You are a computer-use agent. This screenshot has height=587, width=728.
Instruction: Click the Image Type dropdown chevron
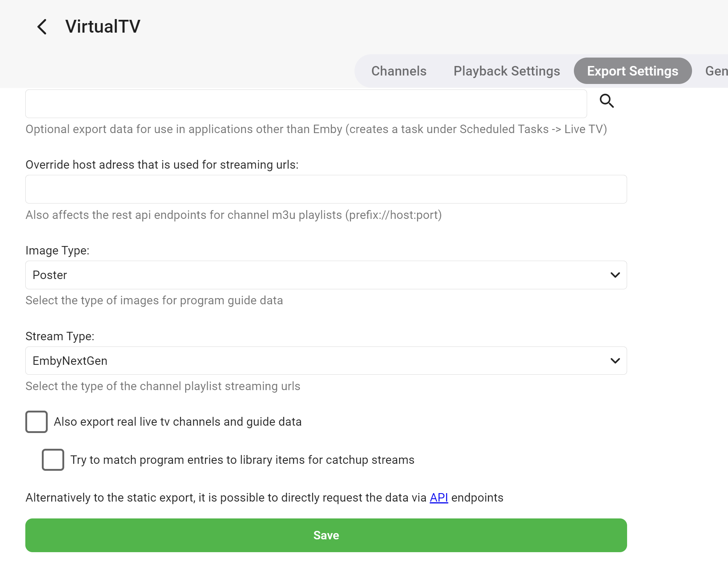615,275
